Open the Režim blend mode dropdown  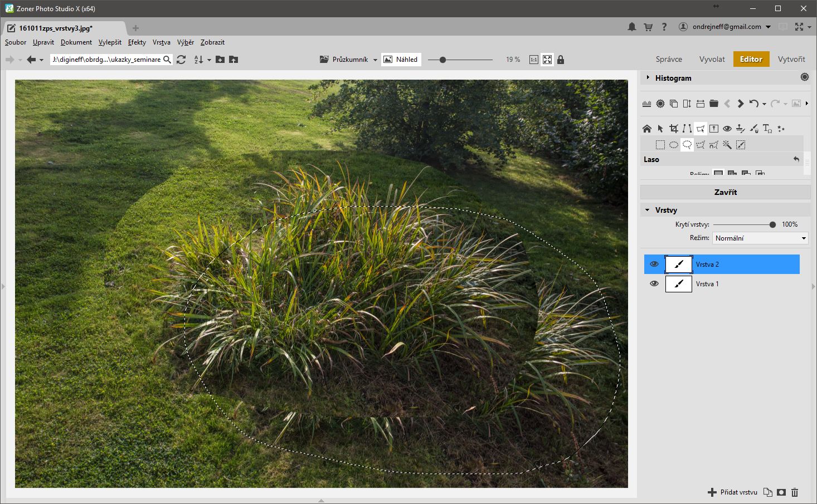coord(760,238)
